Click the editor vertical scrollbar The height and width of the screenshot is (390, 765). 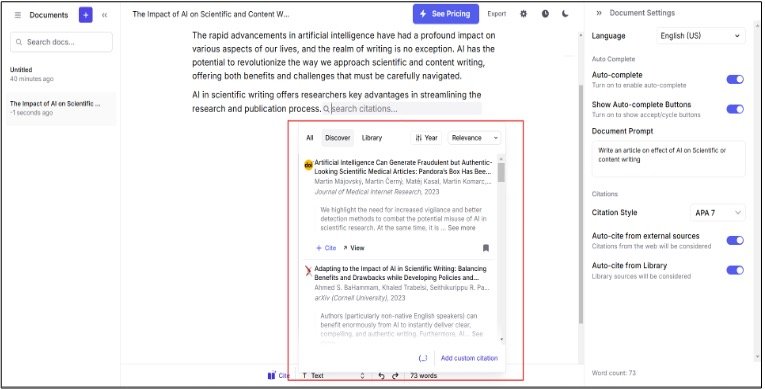[581, 205]
